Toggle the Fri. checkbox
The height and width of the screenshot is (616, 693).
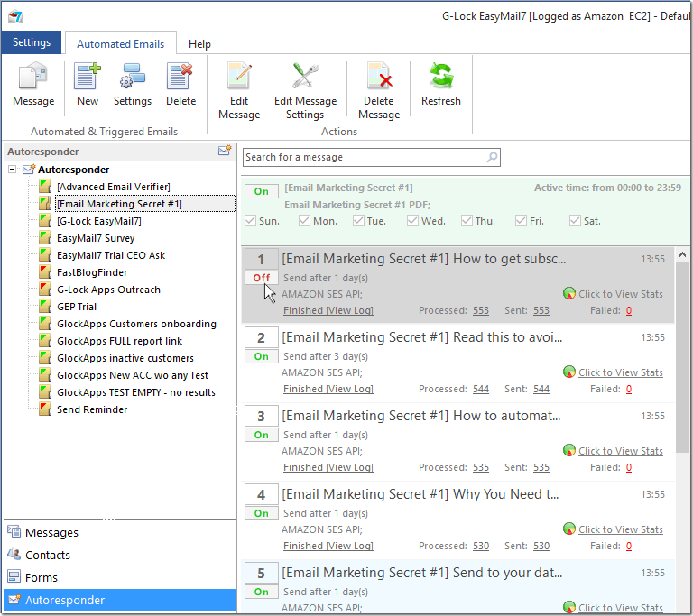(521, 220)
